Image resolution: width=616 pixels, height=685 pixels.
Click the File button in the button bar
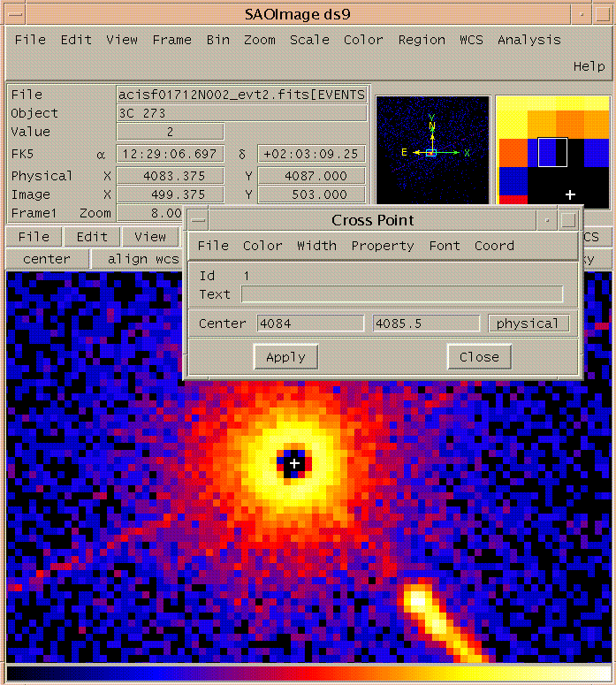pyautogui.click(x=34, y=237)
